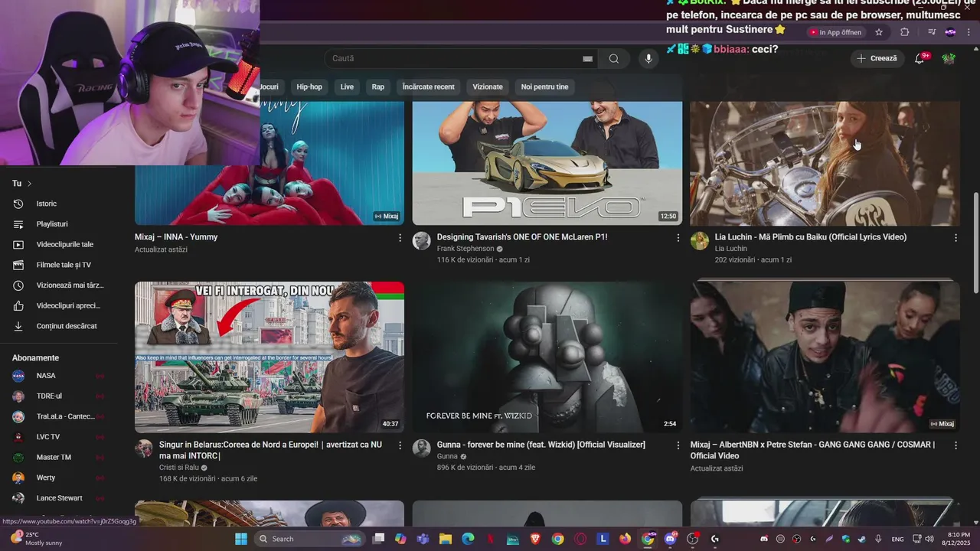
Task: Open the Master TM subscription channel
Action: coord(60,458)
